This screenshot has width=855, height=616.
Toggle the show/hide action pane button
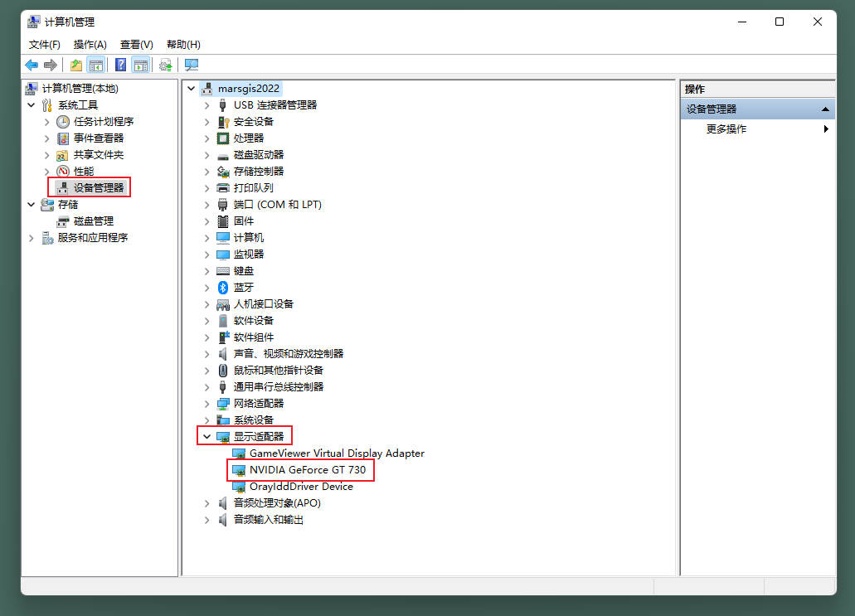[140, 65]
